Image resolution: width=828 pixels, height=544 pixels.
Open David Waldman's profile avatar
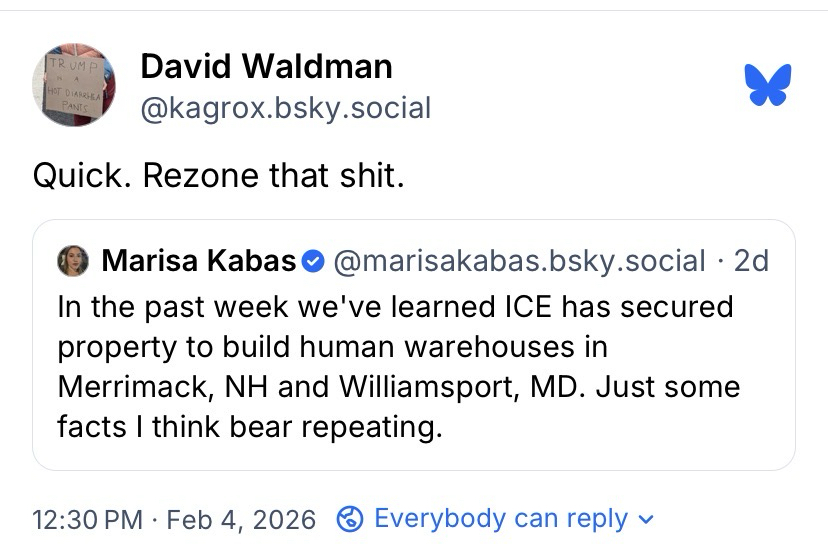click(74, 85)
